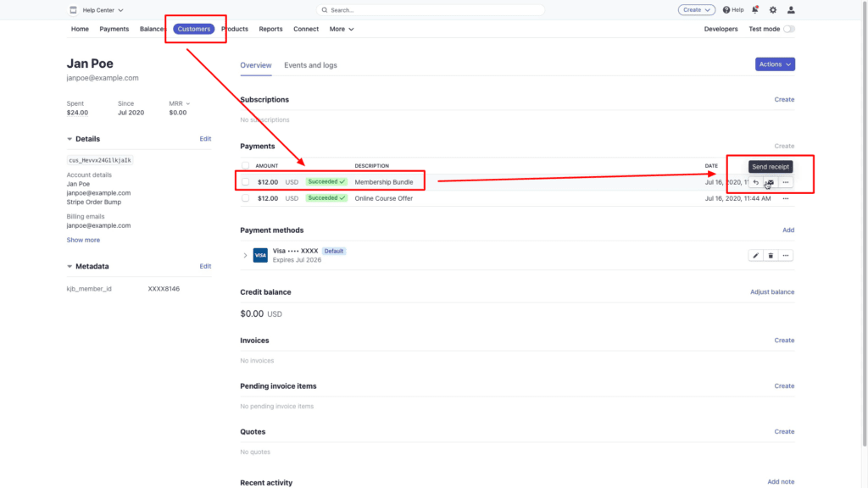
Task: Open Customers in navigation
Action: point(194,29)
